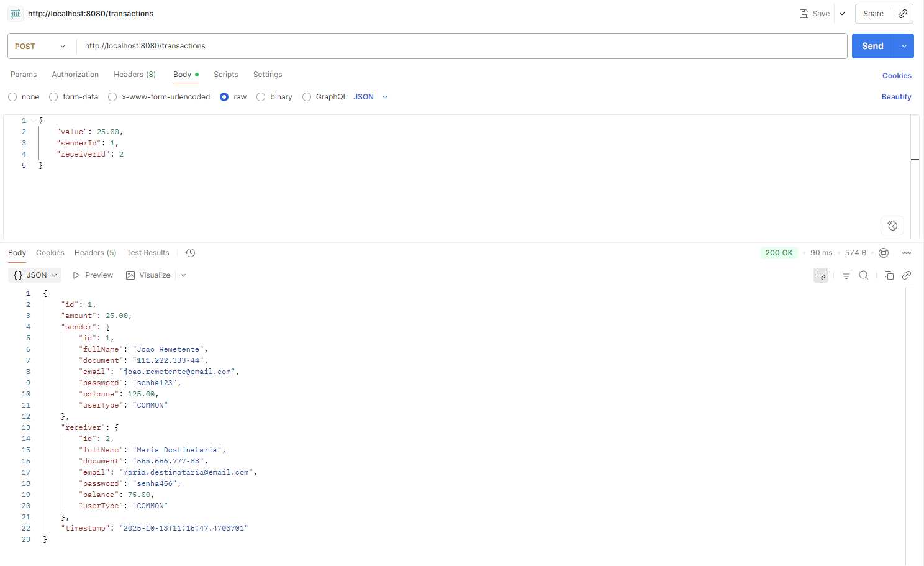Switch to the Authorization tab

[x=75, y=75]
